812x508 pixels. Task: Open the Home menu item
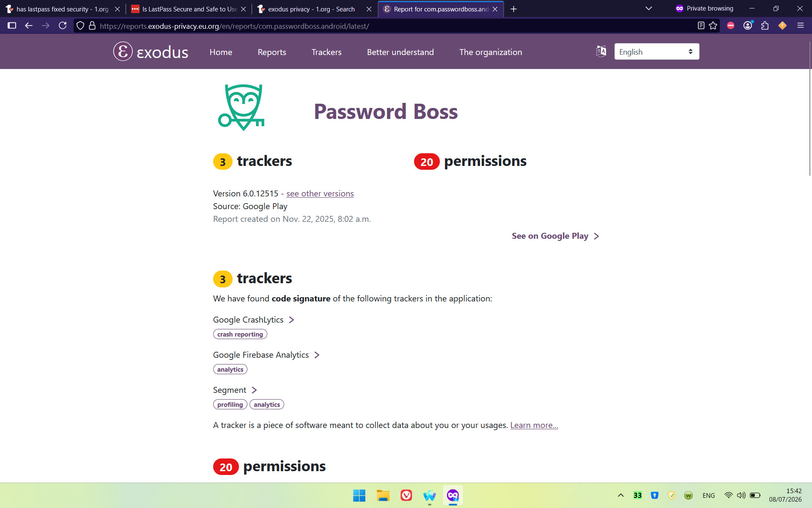pyautogui.click(x=221, y=52)
